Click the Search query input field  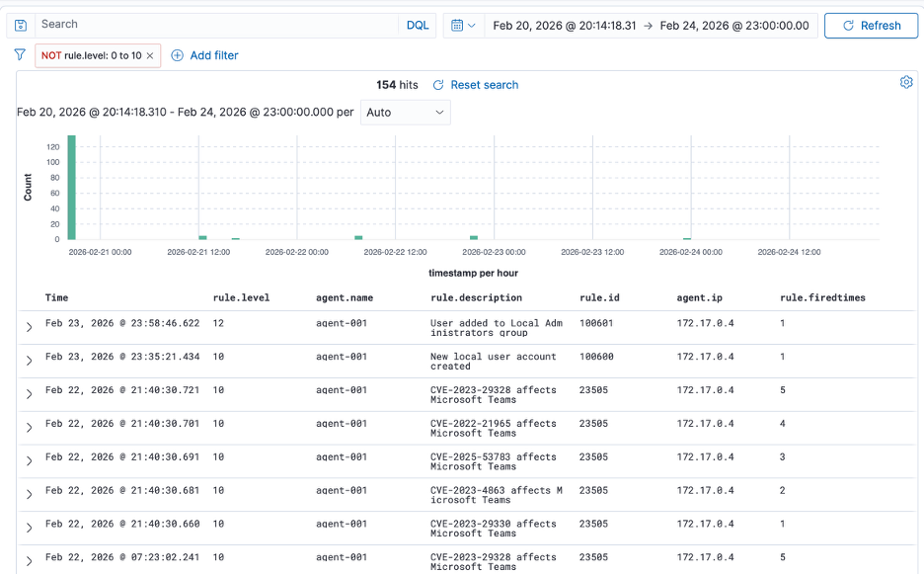217,25
